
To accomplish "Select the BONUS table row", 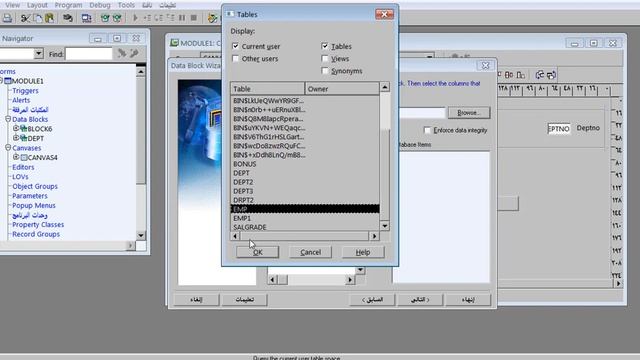I will pos(305,164).
